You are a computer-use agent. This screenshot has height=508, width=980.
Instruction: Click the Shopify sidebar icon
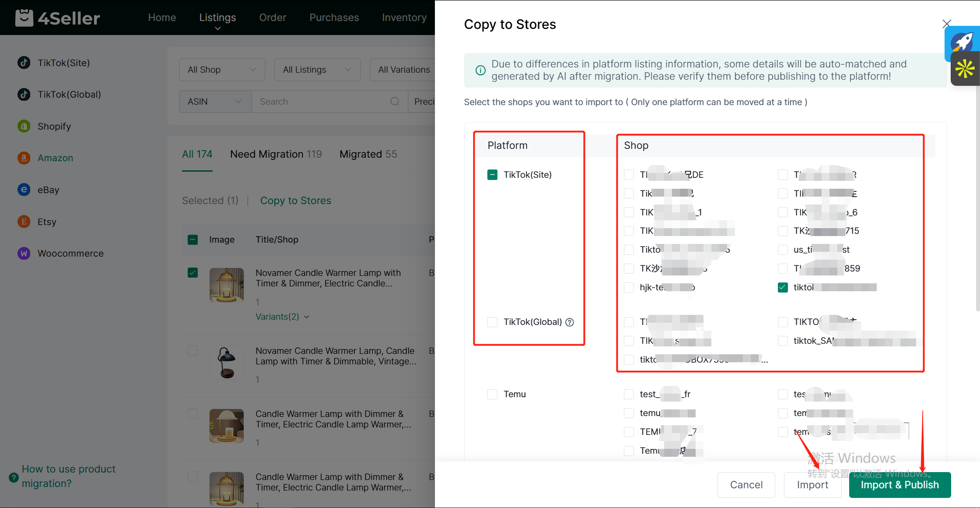click(x=24, y=126)
